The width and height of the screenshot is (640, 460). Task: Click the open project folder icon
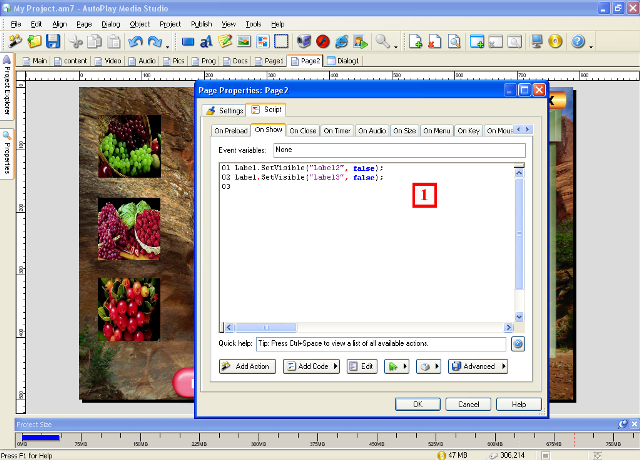point(35,42)
